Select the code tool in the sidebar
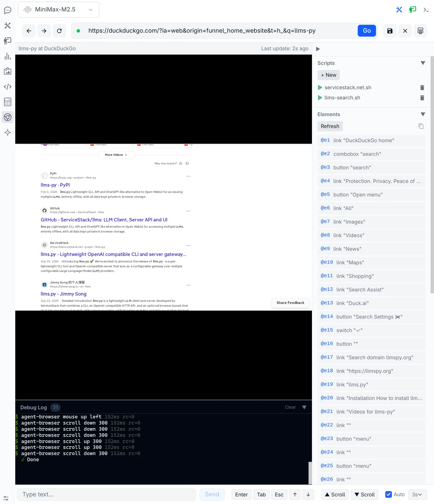 [8, 86]
